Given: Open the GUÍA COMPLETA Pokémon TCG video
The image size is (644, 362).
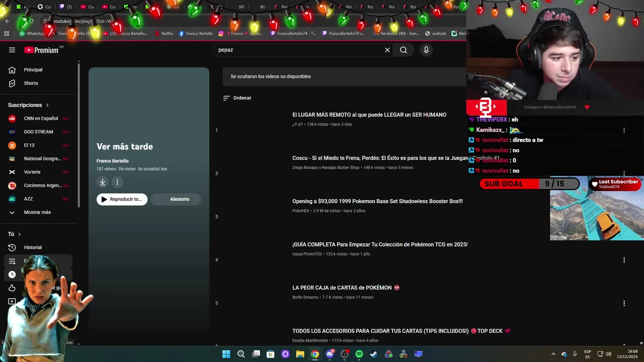Looking at the screenshot, I should pos(380,244).
